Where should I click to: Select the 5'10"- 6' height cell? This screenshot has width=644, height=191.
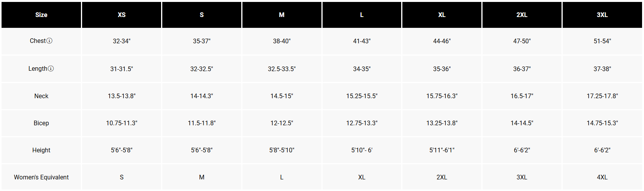[x=362, y=150]
